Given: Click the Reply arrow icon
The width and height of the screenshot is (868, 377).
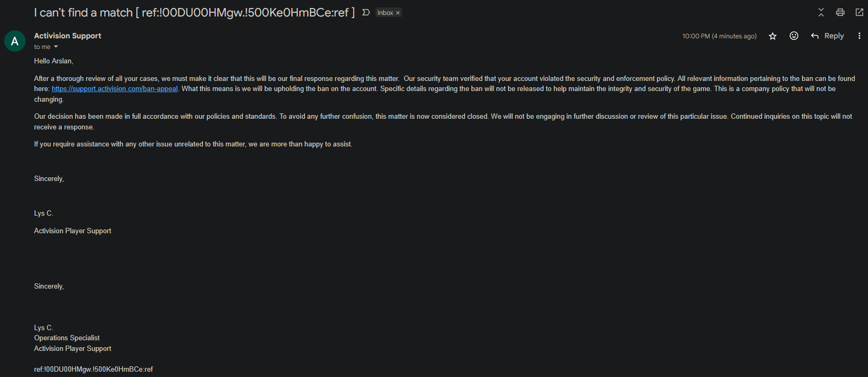Looking at the screenshot, I should click(815, 36).
